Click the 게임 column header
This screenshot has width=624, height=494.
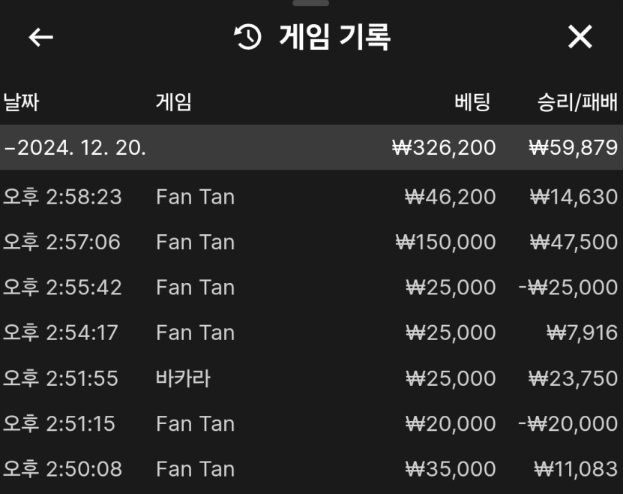click(173, 101)
